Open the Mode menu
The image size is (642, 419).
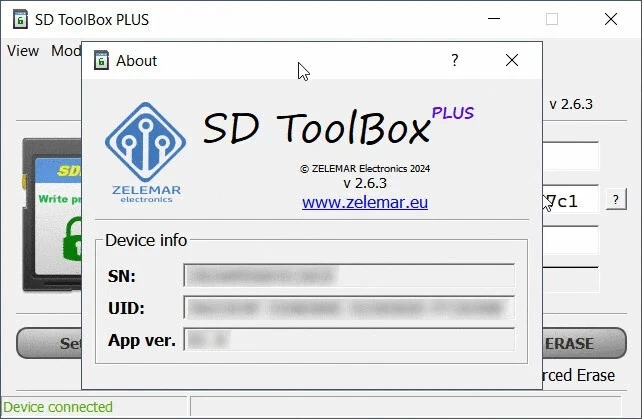click(65, 51)
